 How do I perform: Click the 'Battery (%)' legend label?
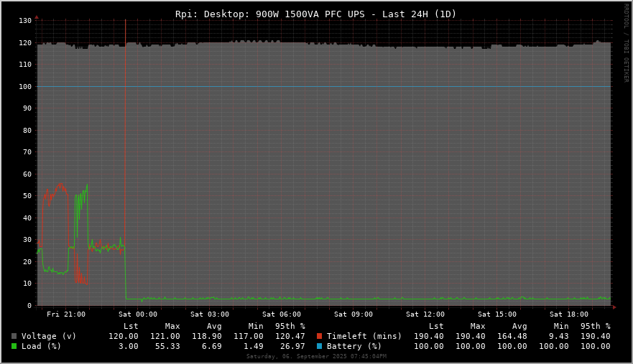pos(354,346)
